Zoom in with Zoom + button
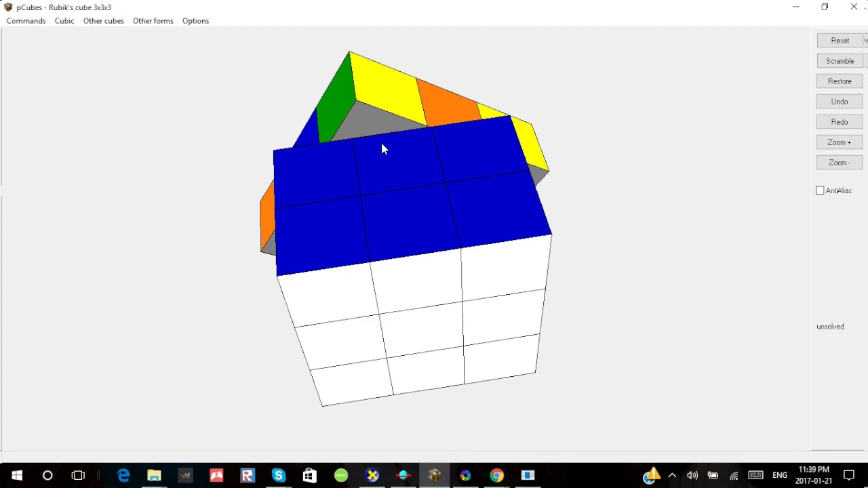The height and width of the screenshot is (488, 868). click(840, 142)
